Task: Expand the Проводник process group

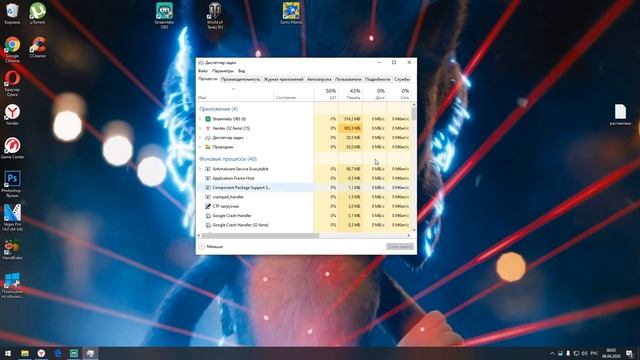Action: (x=200, y=147)
